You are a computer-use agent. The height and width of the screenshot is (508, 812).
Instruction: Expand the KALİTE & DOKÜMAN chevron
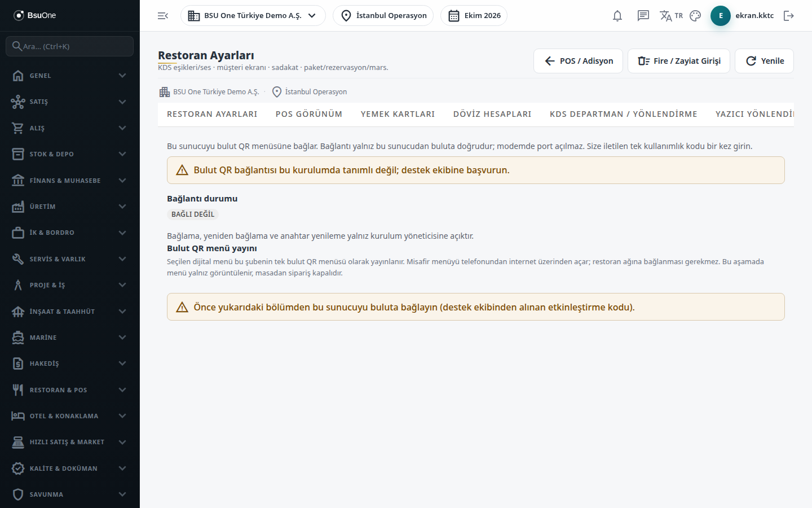[x=122, y=468]
